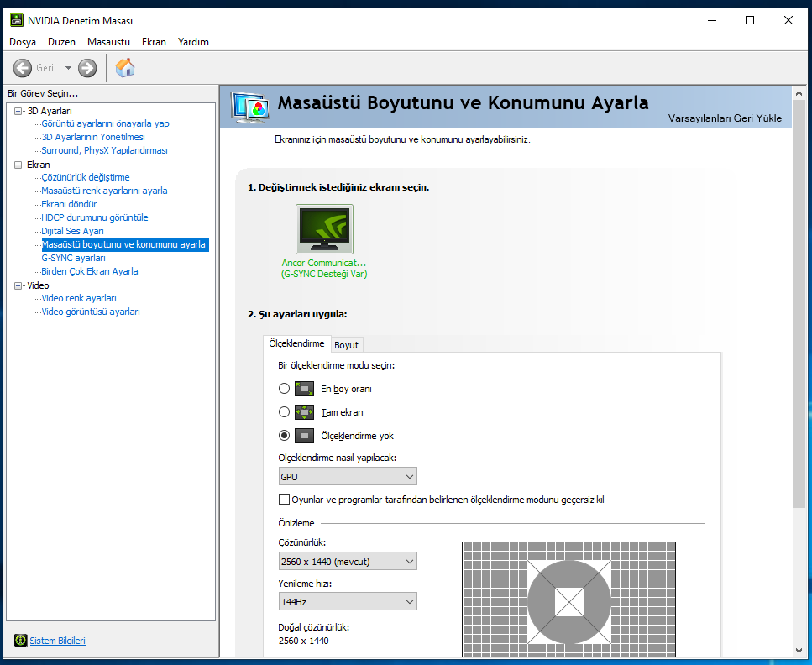Open the GPU scaling dropdown
The height and width of the screenshot is (665, 812).
point(348,476)
